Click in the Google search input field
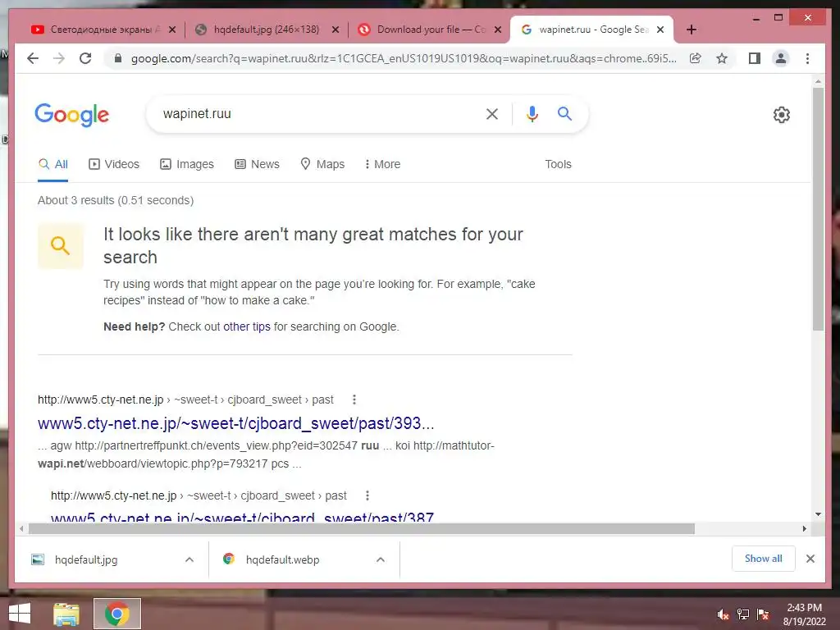Viewport: 840px width, 630px height. (316, 113)
